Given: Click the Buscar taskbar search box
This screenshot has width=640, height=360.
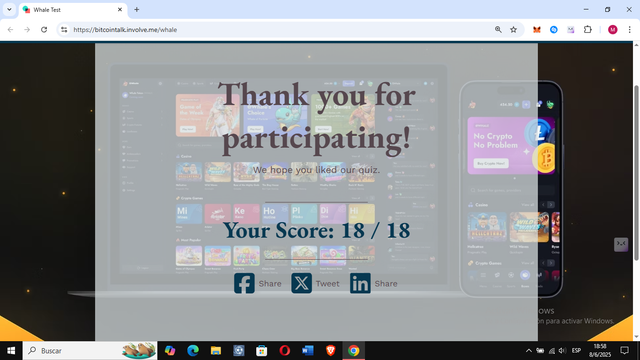Looking at the screenshot, I should coord(90,351).
